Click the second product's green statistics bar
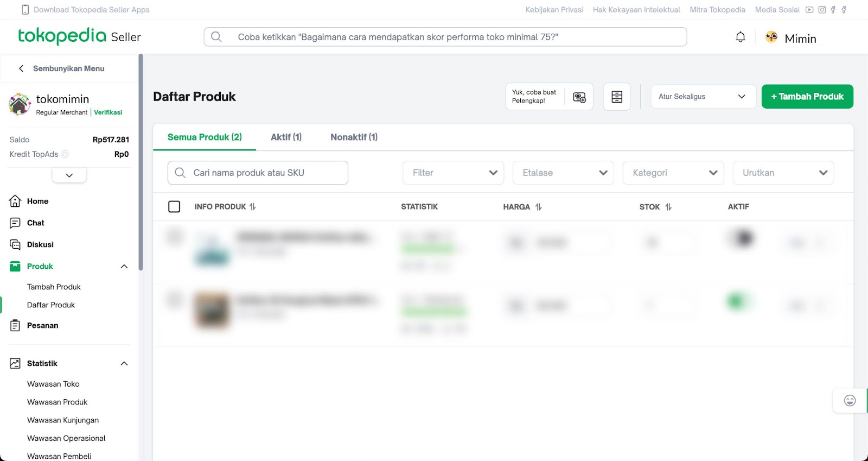Image resolution: width=868 pixels, height=461 pixels. (433, 312)
